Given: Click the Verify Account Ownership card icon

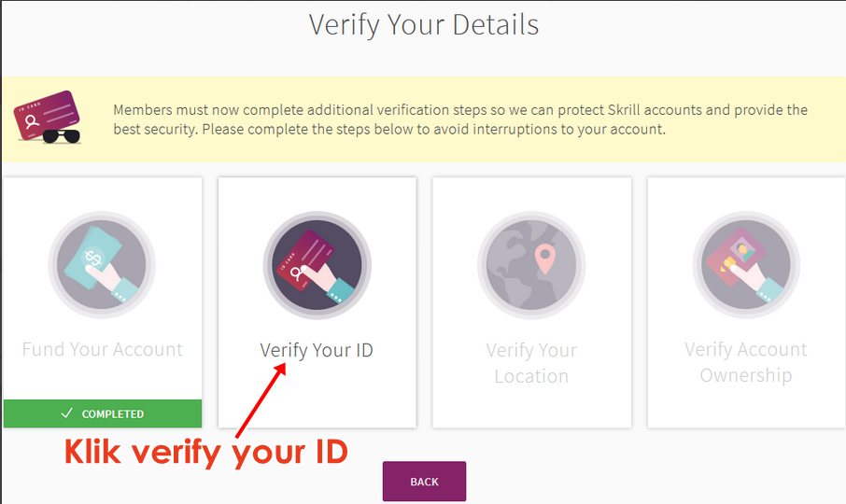Looking at the screenshot, I should [746, 265].
